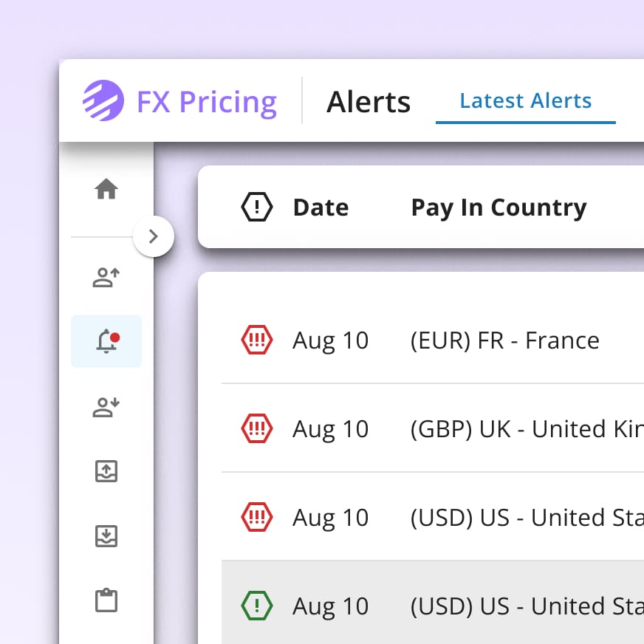Click the Home icon in the sidebar

(106, 189)
